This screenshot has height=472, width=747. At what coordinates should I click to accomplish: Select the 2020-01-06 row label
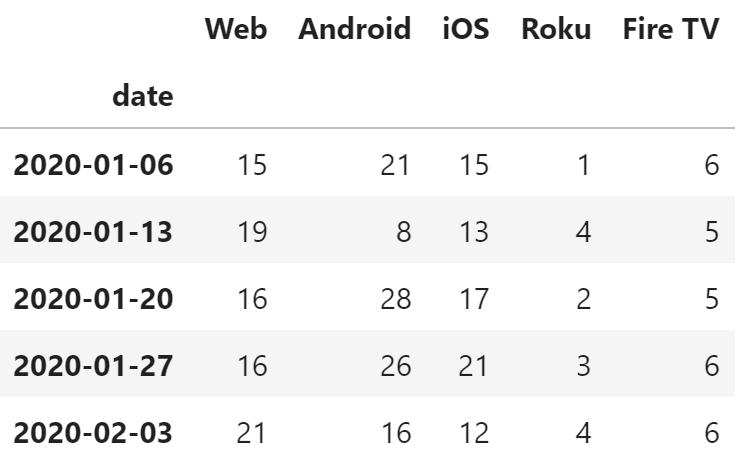pos(93,164)
